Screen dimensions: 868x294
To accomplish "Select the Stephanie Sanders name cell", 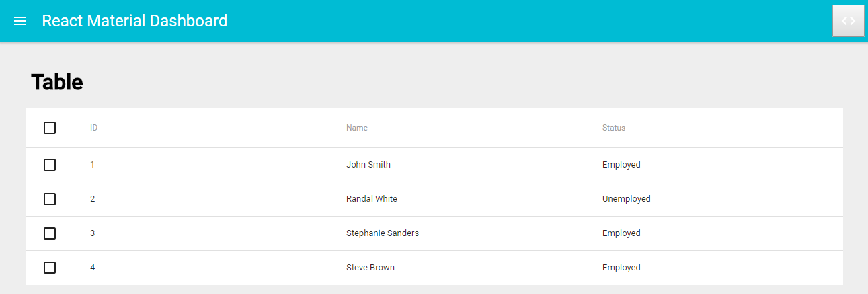I will 383,233.
